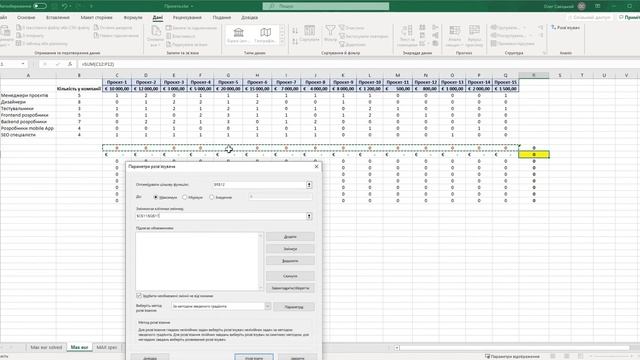Click the horizontal scrollbar of the sheet
The height and width of the screenshot is (360, 640).
click(514, 348)
